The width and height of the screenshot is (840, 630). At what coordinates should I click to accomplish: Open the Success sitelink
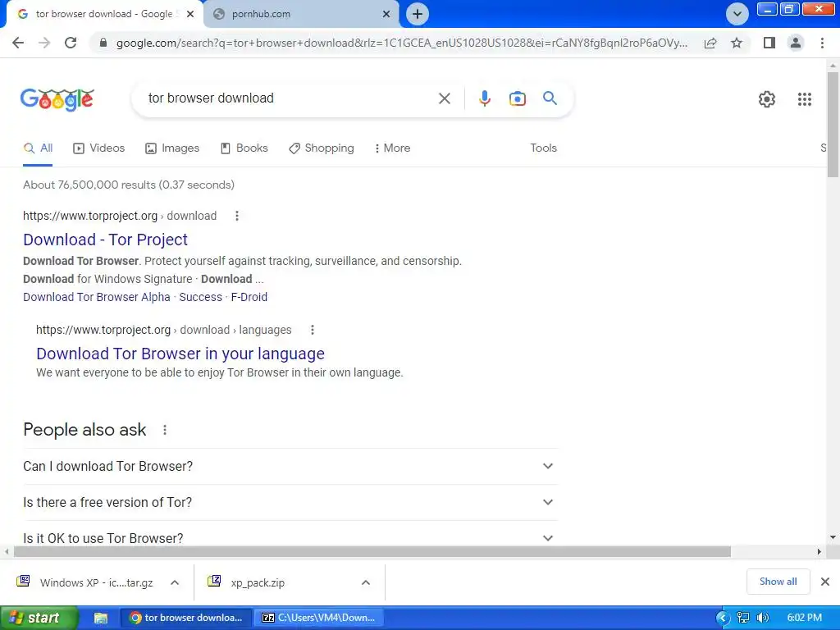click(200, 297)
